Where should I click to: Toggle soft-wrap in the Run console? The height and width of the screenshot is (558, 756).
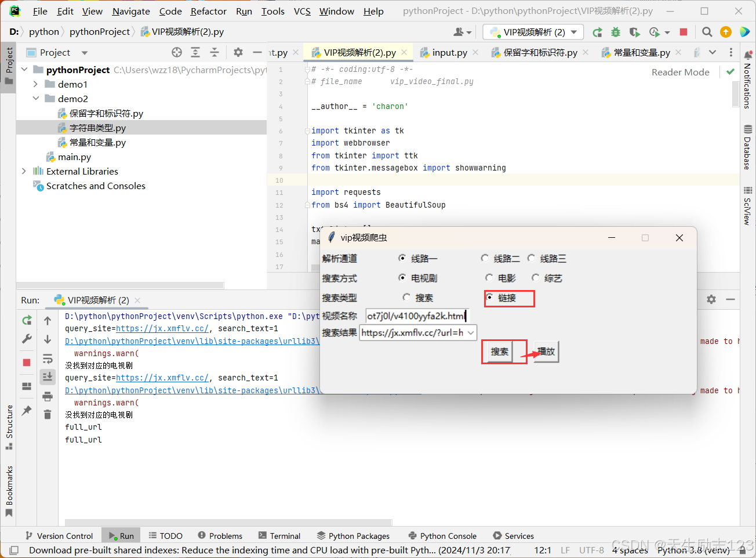coord(47,358)
